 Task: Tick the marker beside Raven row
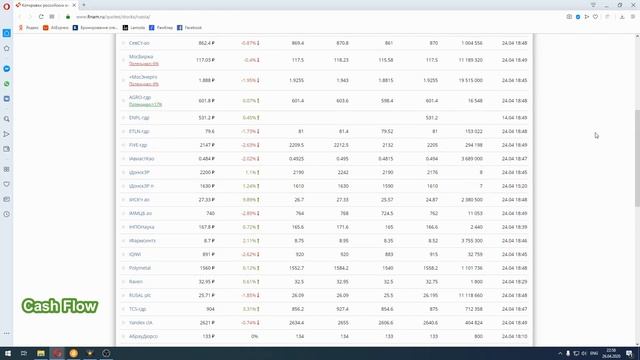123,282
